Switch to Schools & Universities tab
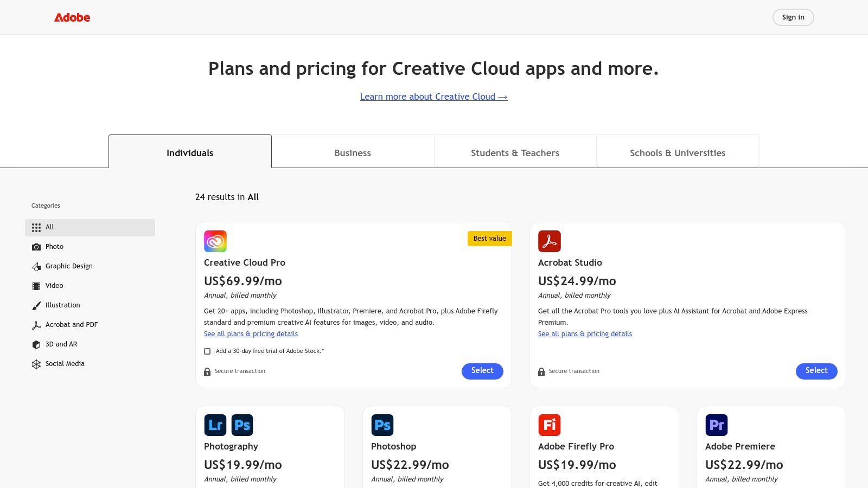This screenshot has width=868, height=488. point(678,153)
